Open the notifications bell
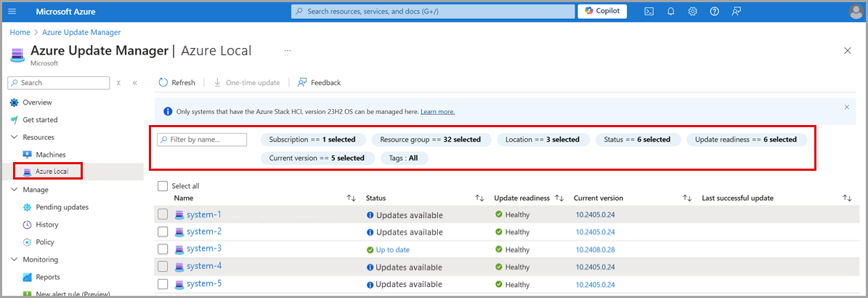 pyautogui.click(x=671, y=12)
